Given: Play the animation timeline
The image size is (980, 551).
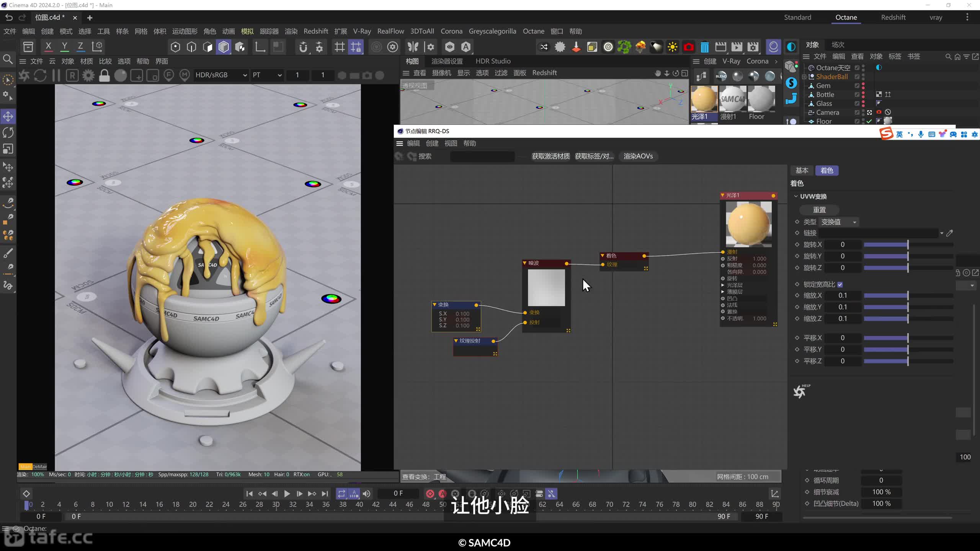Looking at the screenshot, I should coord(287,494).
